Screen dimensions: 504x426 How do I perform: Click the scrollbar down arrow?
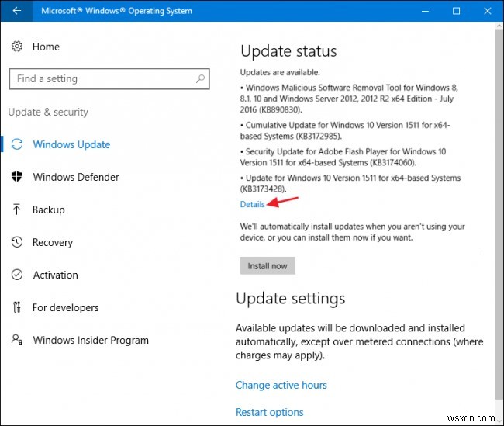pos(499,421)
